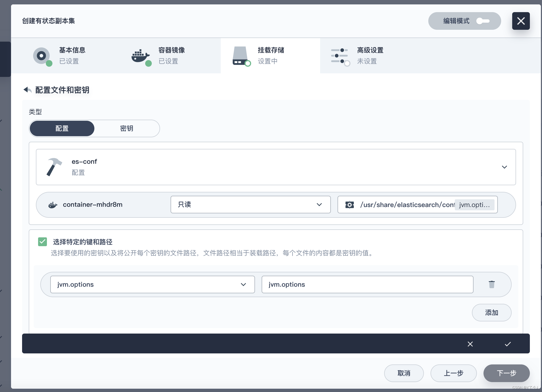
Task: Click the 基本信息 disc icon
Action: [x=42, y=56]
